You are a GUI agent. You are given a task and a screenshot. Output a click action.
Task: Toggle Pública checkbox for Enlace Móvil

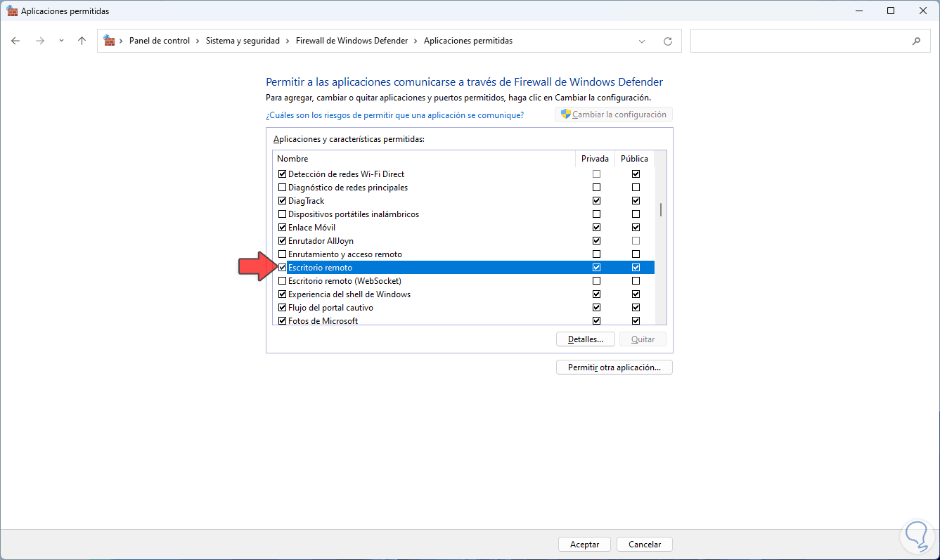pos(636,228)
